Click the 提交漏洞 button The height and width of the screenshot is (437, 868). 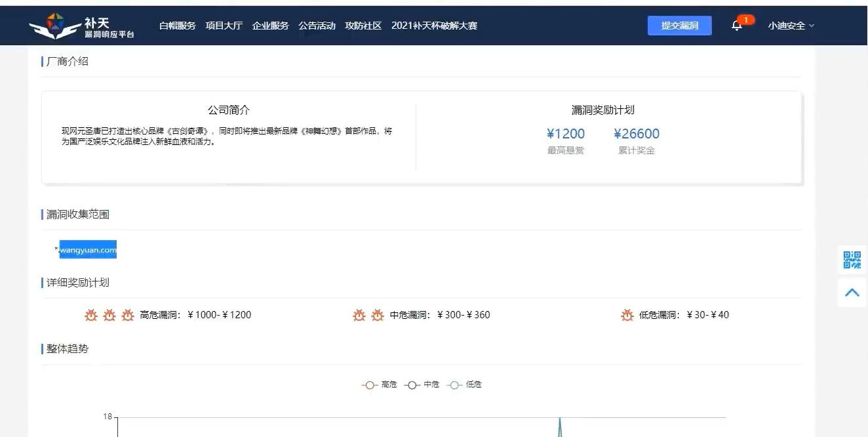[x=679, y=26]
